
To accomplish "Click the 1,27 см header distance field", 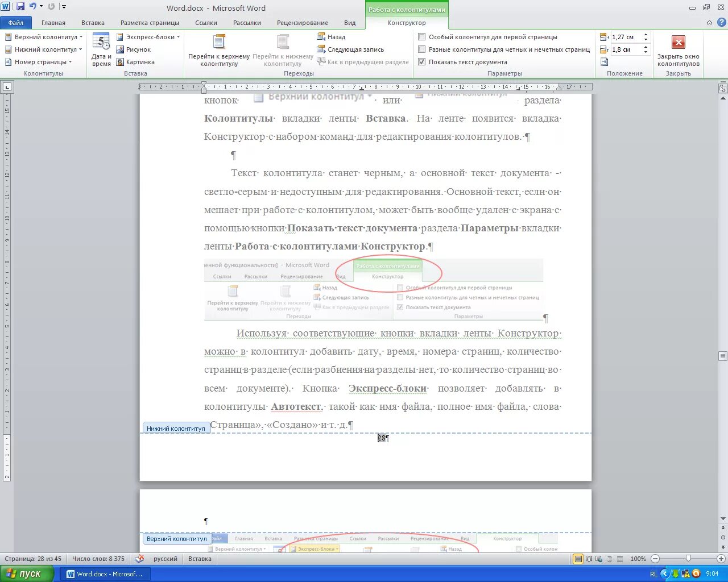I will (x=626, y=37).
